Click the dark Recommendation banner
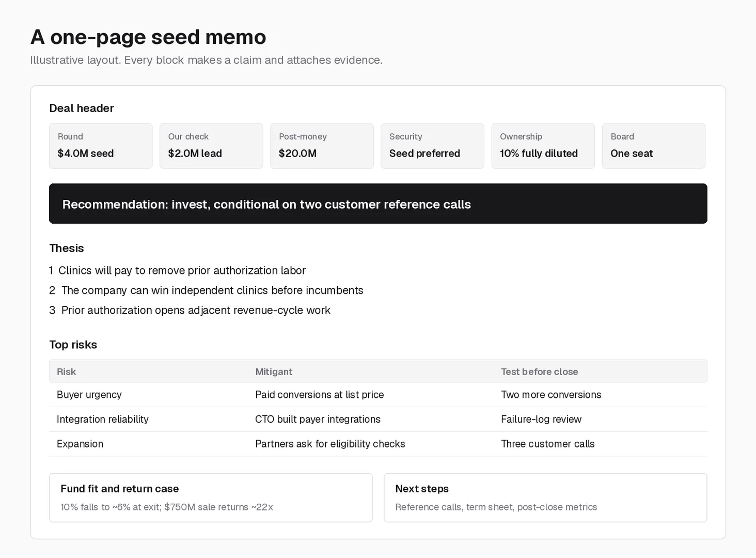Image resolution: width=756 pixels, height=558 pixels. pyautogui.click(x=378, y=204)
